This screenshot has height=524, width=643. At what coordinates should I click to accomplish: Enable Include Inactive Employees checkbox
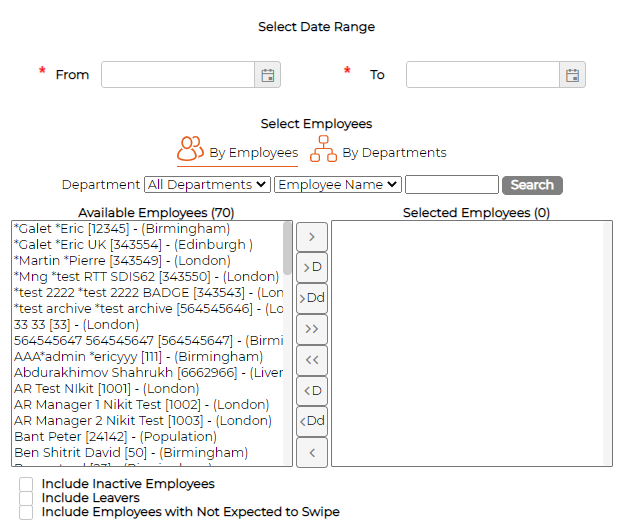click(26, 484)
